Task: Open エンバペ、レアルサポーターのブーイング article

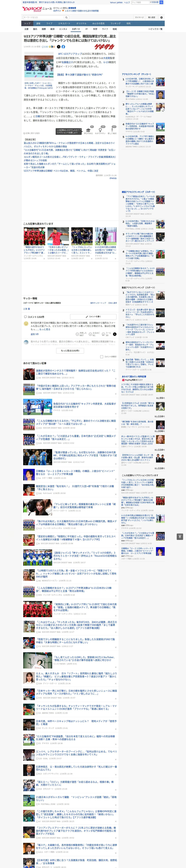Action: (x=76, y=752)
